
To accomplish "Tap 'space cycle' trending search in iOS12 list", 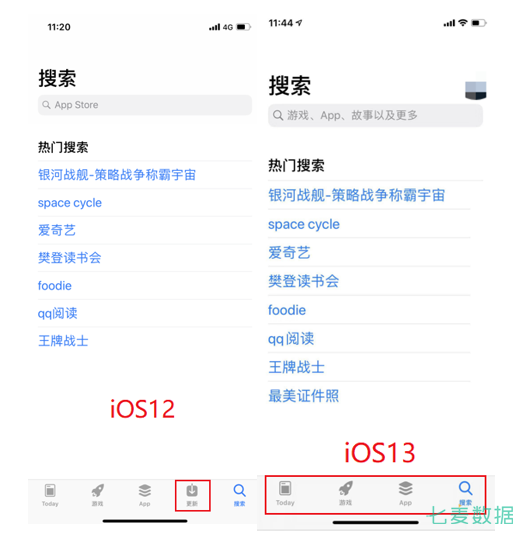I will click(x=70, y=203).
